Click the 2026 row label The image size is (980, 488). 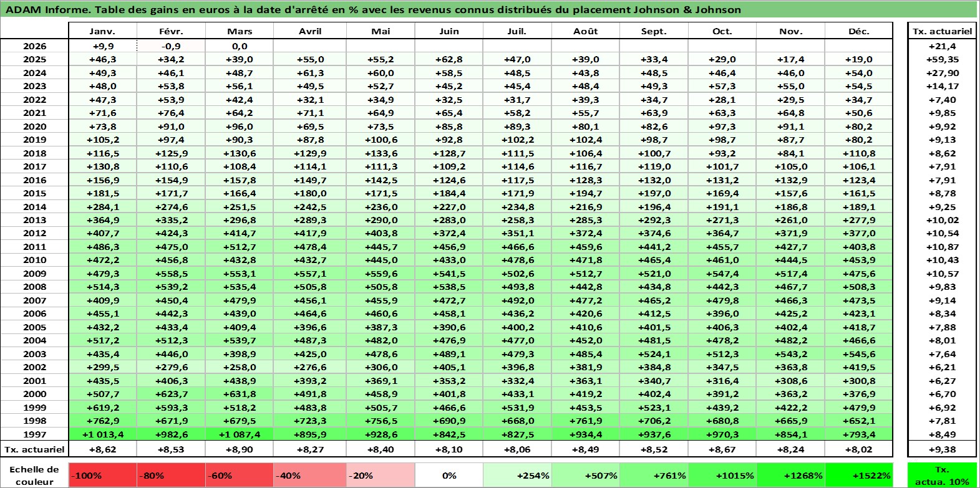tap(35, 46)
